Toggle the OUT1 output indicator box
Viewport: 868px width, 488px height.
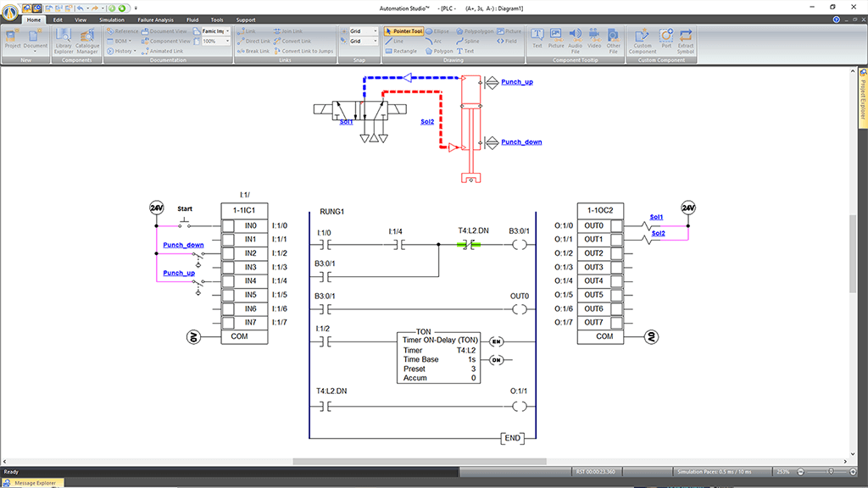[x=616, y=240]
